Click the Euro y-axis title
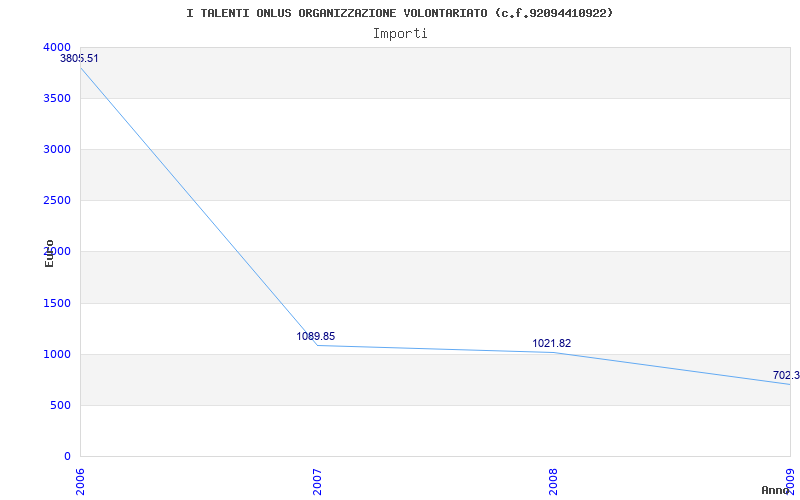Screen dimensions: 800x500 (49, 253)
